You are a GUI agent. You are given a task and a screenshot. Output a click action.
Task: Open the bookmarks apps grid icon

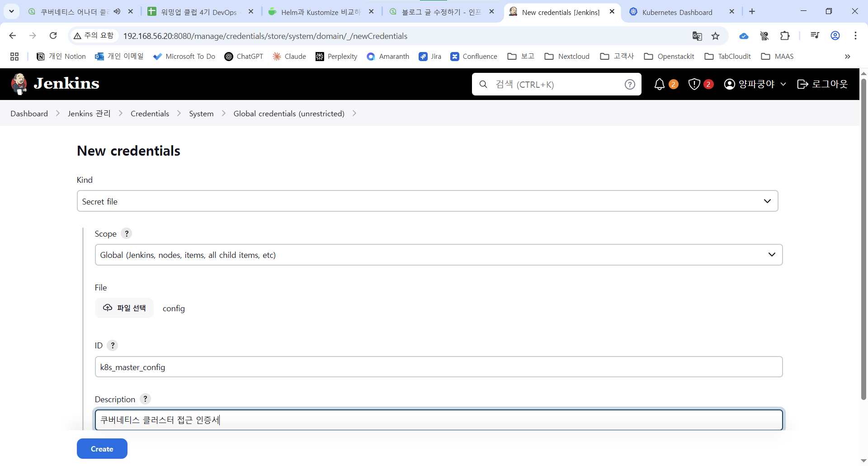(x=14, y=57)
